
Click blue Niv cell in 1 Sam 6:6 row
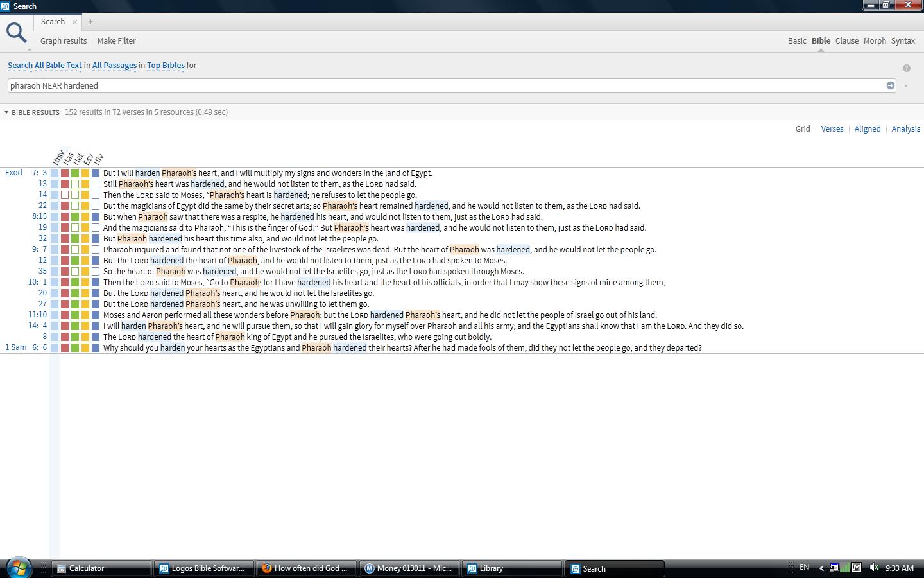coord(96,348)
